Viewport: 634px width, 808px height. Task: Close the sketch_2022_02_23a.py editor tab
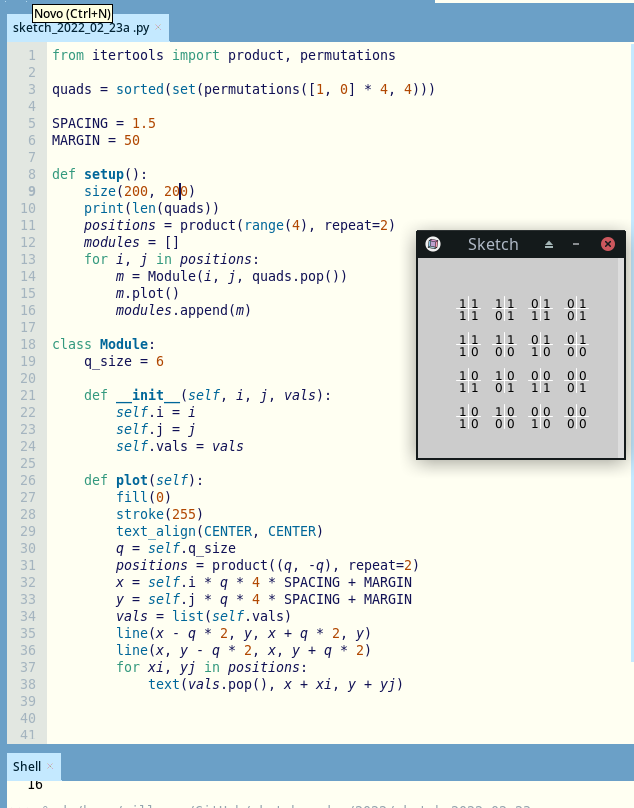pos(159,28)
